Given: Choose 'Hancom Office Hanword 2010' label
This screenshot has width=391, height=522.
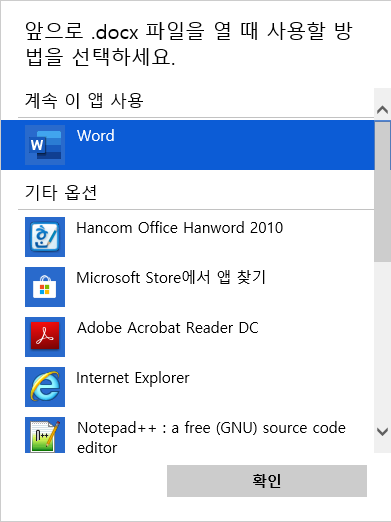Looking at the screenshot, I should click(x=180, y=228).
